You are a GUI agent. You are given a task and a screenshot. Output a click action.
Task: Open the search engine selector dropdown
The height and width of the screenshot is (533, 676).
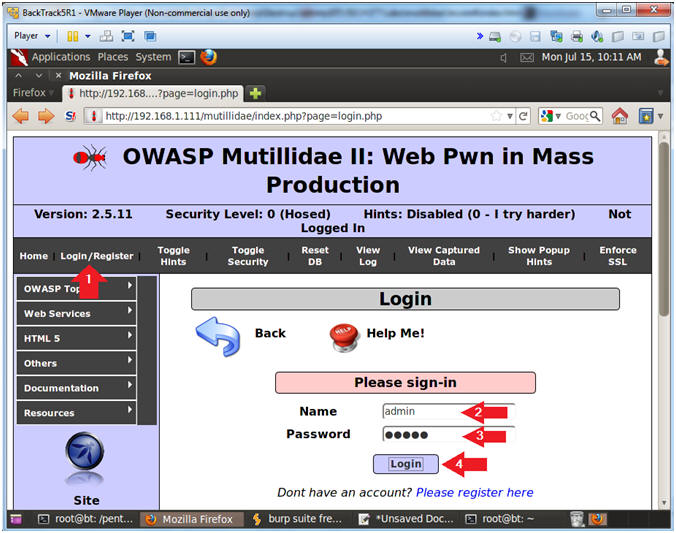coord(551,116)
